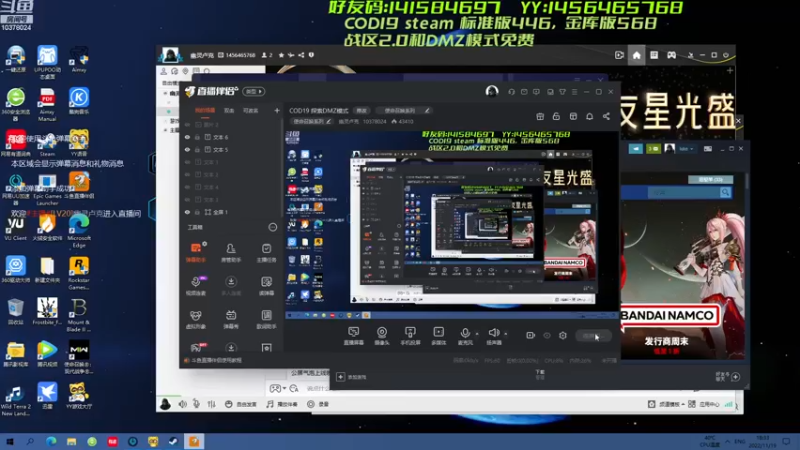800x450 pixels.
Task: Click the record video icon beside the speaker control
Action: (530, 335)
